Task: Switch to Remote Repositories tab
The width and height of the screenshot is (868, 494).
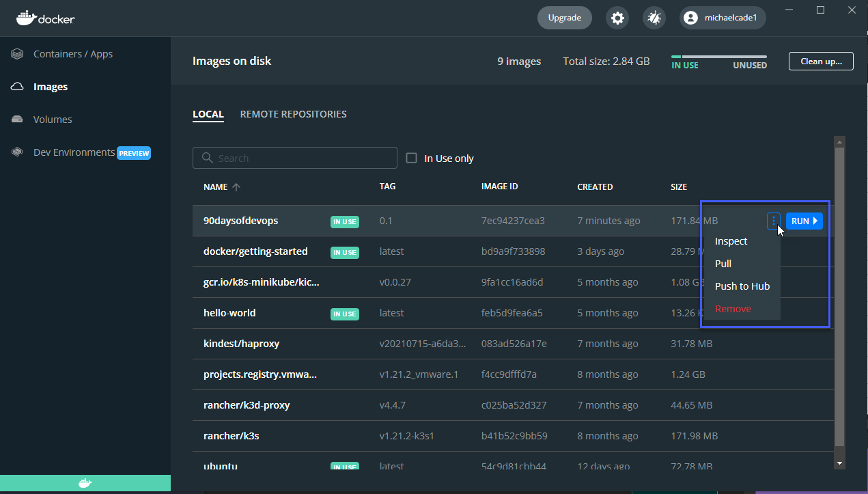Action: [x=293, y=114]
